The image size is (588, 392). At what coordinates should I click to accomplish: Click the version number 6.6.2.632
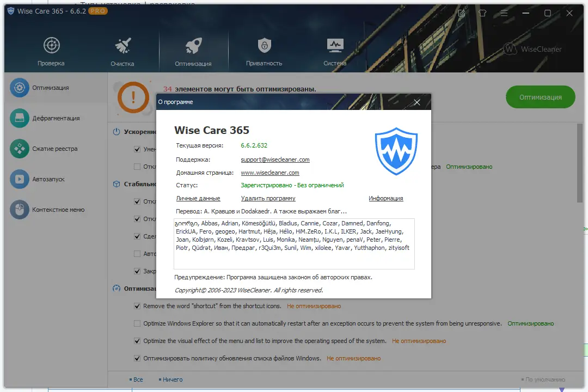coord(254,145)
